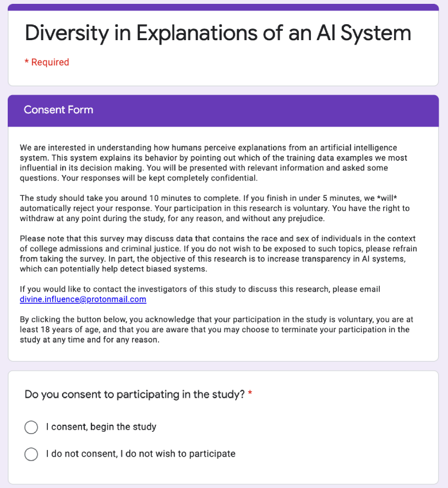Click the "Consent Form" section header text
The width and height of the screenshot is (448, 488).
point(58,110)
